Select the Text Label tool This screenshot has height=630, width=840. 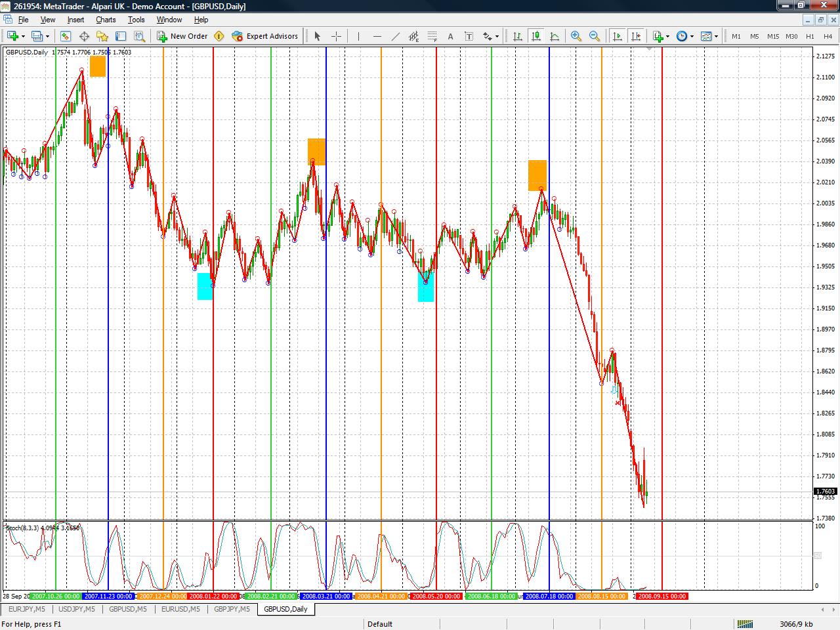click(469, 36)
